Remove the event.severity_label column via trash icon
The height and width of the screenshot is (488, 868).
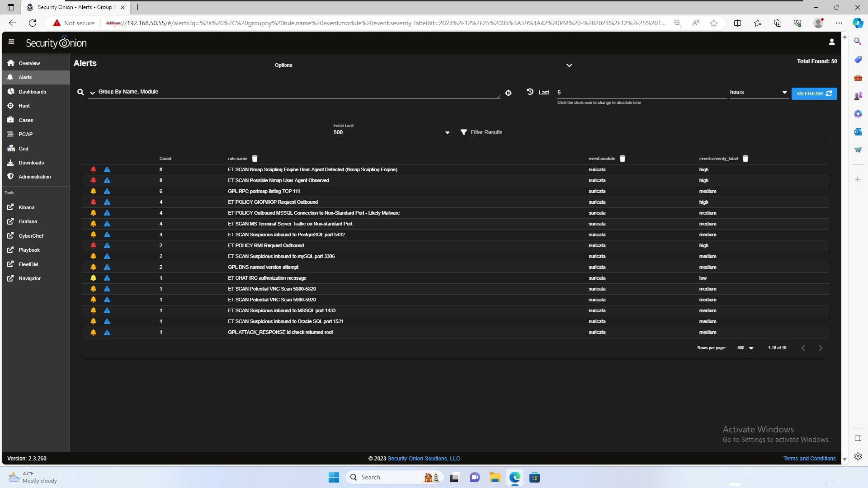(745, 159)
